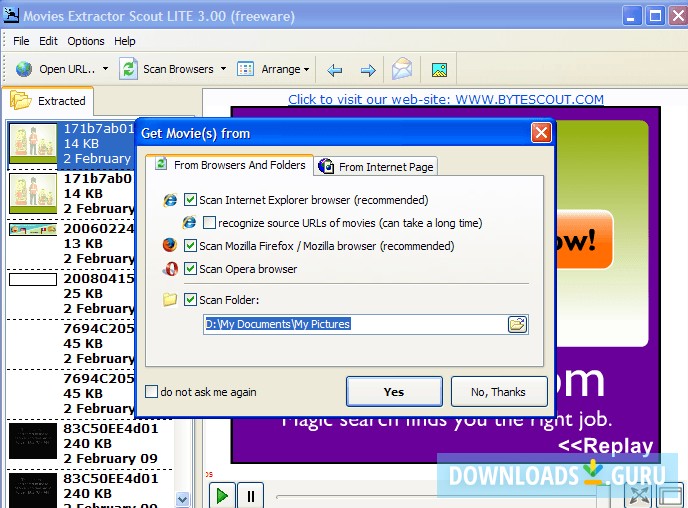Open the Edit menu
688x508 pixels.
48,41
